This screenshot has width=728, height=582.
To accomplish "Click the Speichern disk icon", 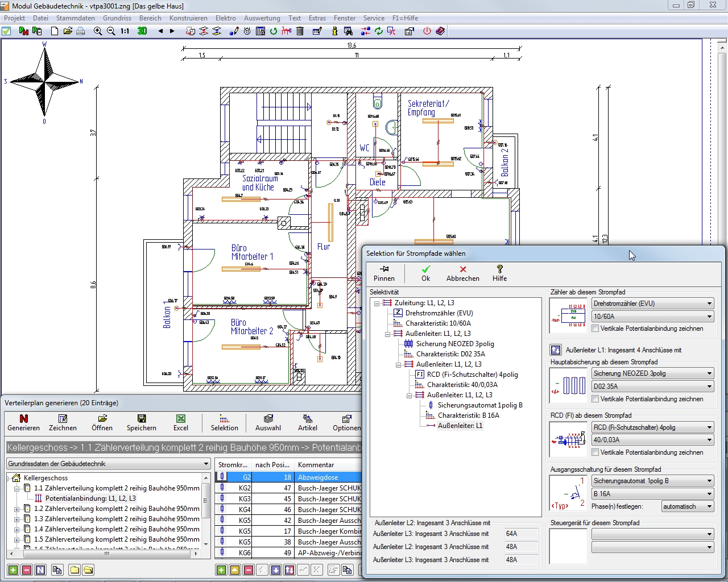I will pyautogui.click(x=142, y=423).
